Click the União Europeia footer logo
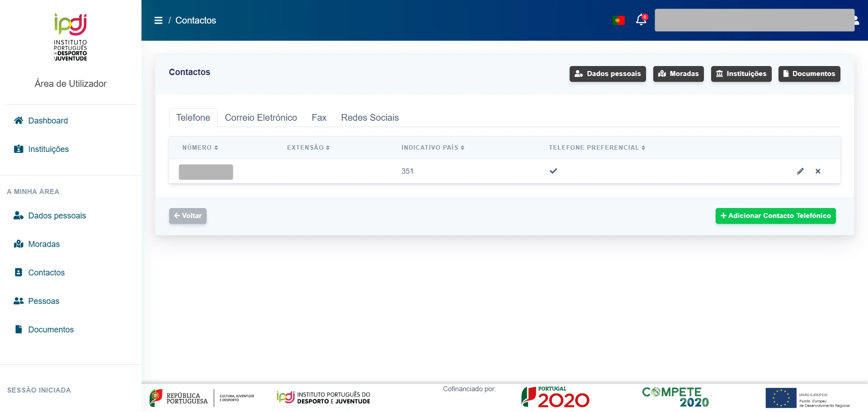This screenshot has height=412, width=868. [808, 398]
